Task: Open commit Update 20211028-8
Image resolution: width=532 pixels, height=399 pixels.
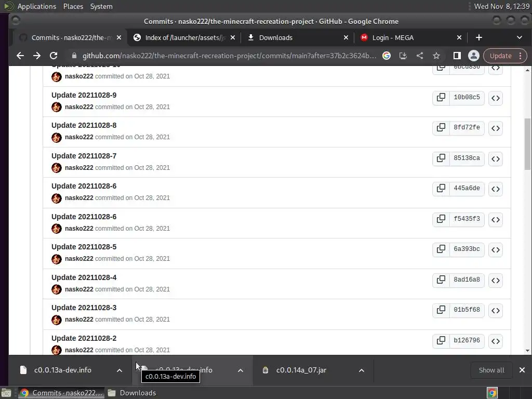Action: click(x=84, y=125)
